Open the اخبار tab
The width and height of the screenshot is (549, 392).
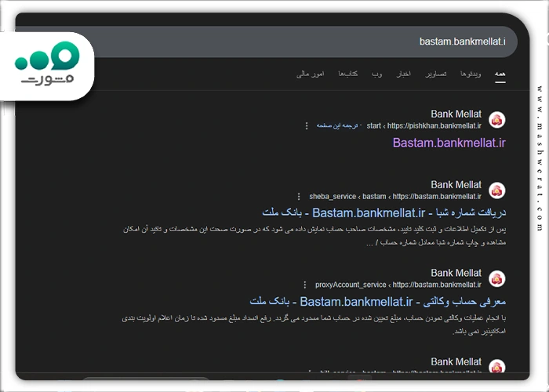pos(403,74)
